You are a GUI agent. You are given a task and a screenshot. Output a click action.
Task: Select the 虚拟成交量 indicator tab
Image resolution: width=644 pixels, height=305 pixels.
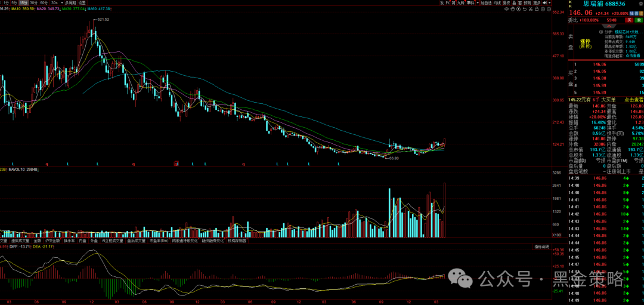tap(20, 241)
